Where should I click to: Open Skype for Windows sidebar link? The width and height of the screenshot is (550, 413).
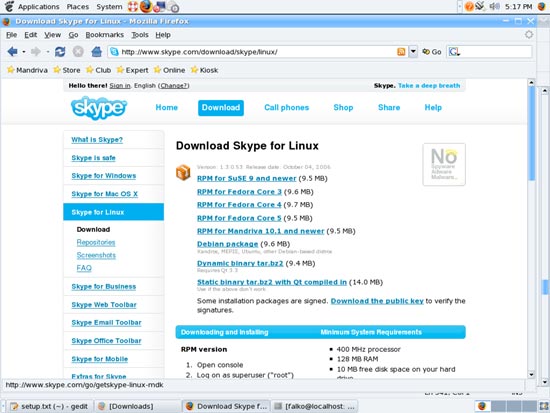coord(103,175)
